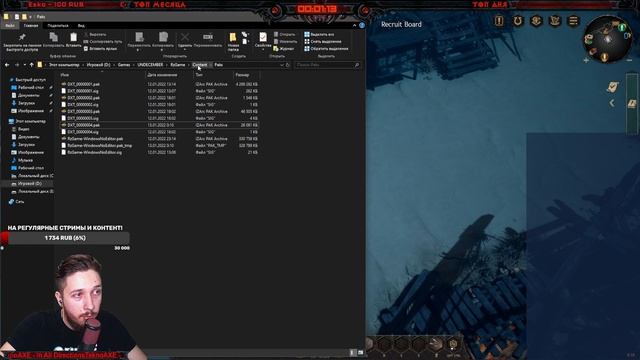Click Открыть in the ribbon Open group
Image resolution: width=640 pixels, height=360 pixels.
tap(284, 35)
